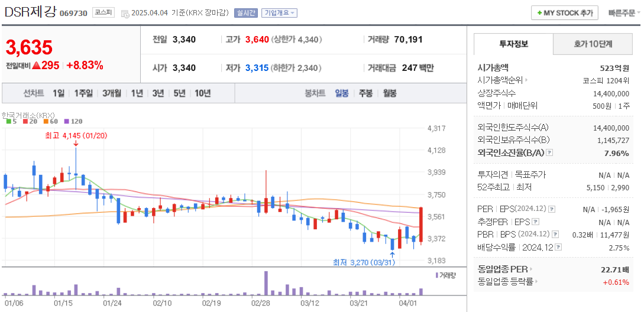The image size is (644, 312).
Task: Click the 거래대금 value 247 백만
Action: (418, 68)
